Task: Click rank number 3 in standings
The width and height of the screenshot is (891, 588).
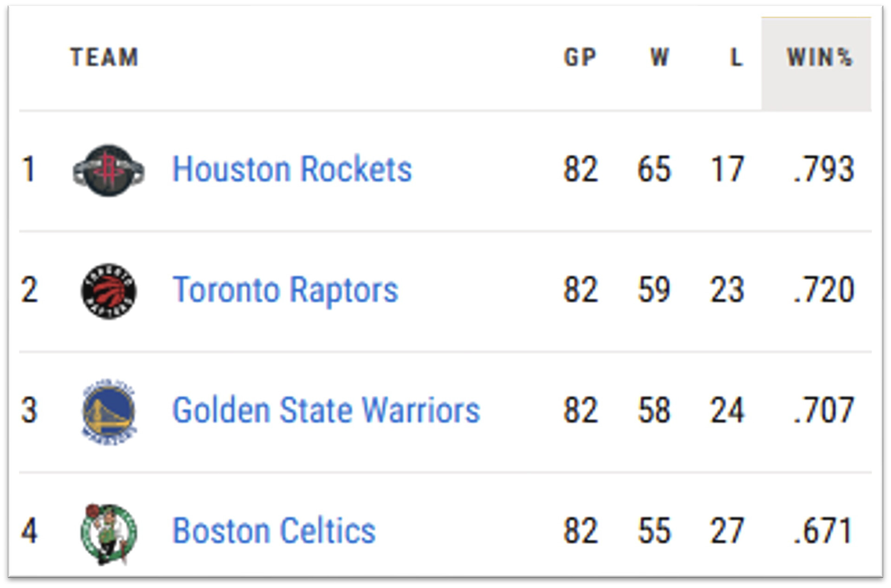Action: 29,411
